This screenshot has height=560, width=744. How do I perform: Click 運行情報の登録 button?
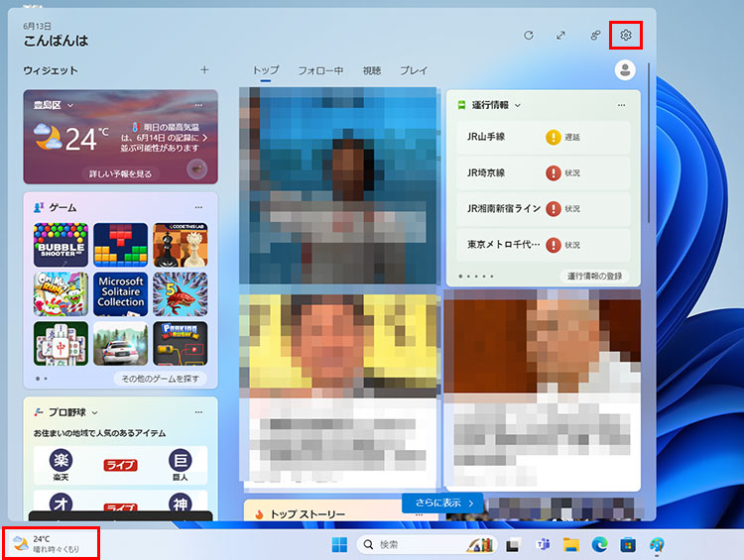tap(594, 276)
